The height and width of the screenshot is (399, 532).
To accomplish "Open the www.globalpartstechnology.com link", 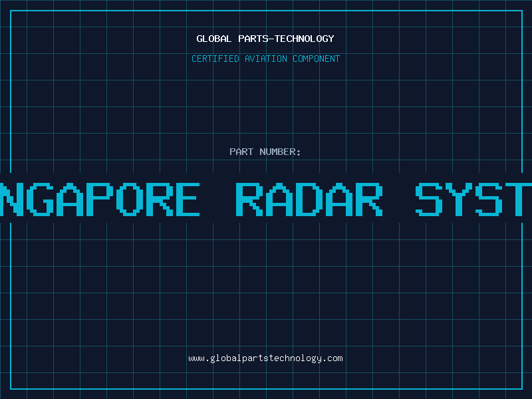I will tap(265, 358).
